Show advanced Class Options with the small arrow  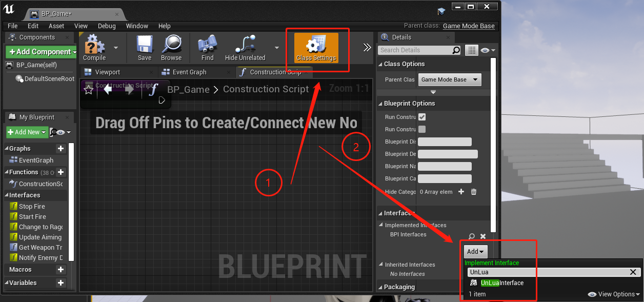pos(433,92)
